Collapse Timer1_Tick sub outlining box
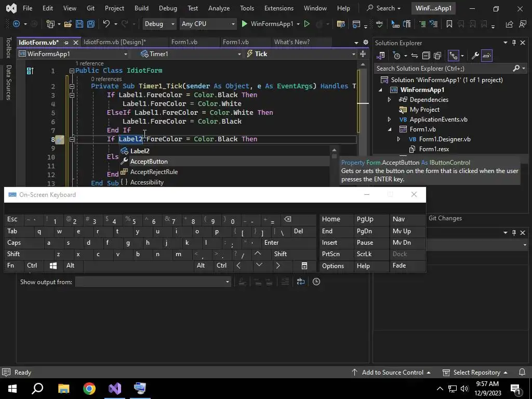The image size is (532, 399). point(72,87)
